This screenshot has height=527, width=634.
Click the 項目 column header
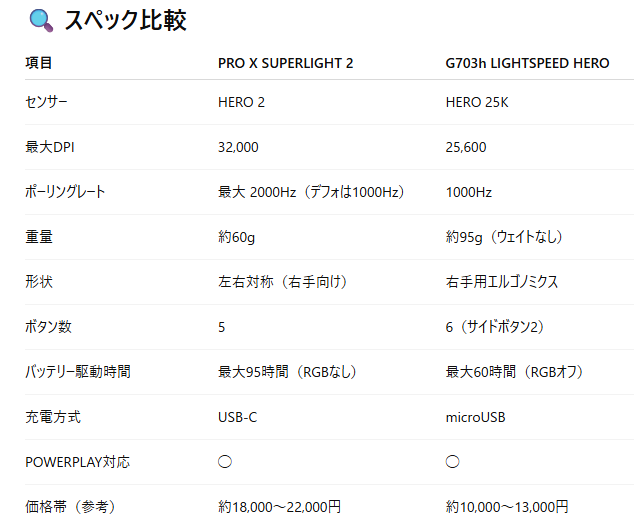[39, 63]
